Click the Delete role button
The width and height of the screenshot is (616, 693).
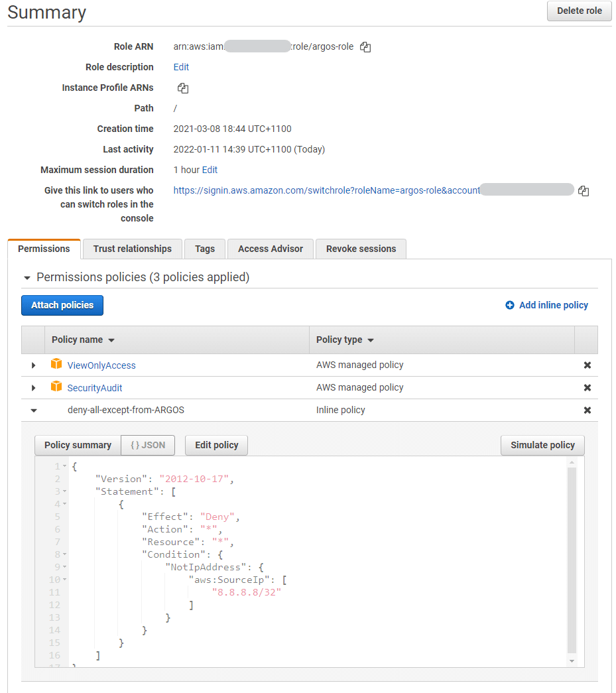click(x=578, y=11)
